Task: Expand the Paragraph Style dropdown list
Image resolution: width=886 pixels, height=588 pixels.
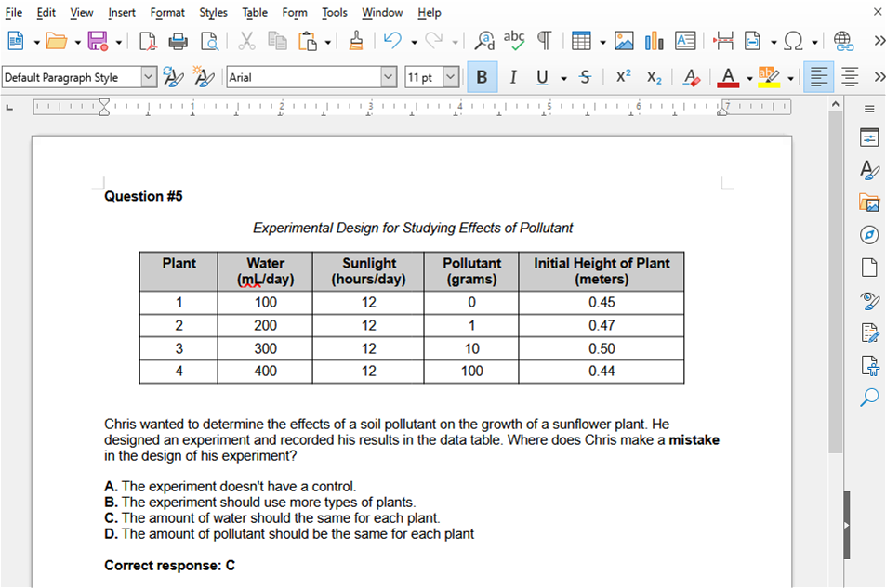Action: (x=149, y=77)
